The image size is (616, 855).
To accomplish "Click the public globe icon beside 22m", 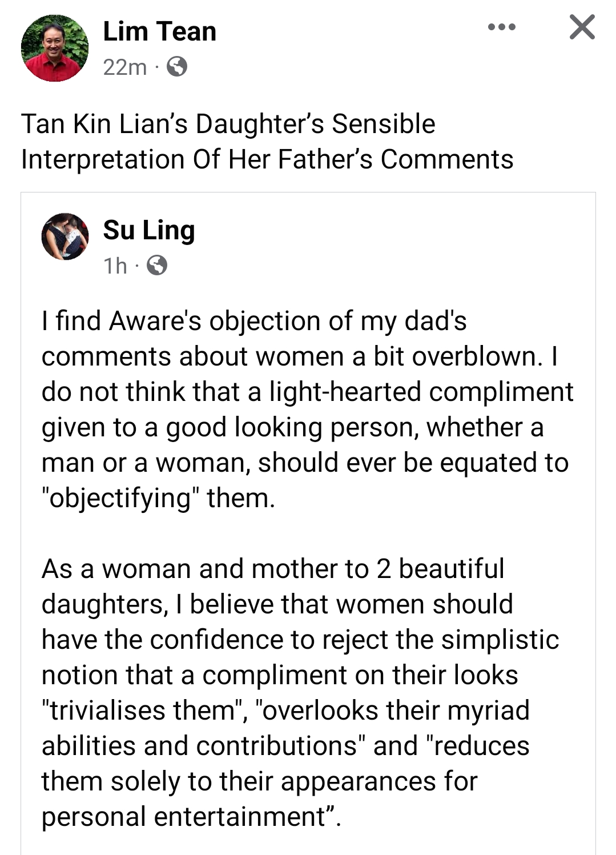I will [x=177, y=67].
